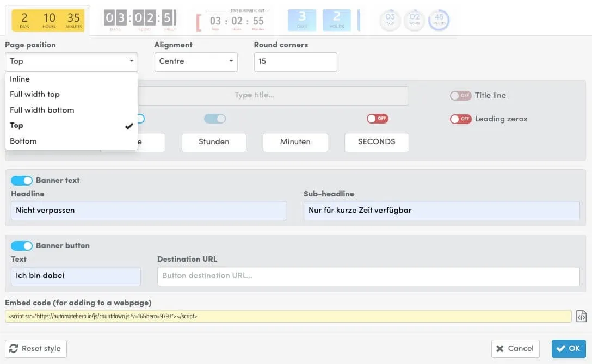This screenshot has height=364, width=592.
Task: Select the checked Top option
Action: tap(71, 125)
